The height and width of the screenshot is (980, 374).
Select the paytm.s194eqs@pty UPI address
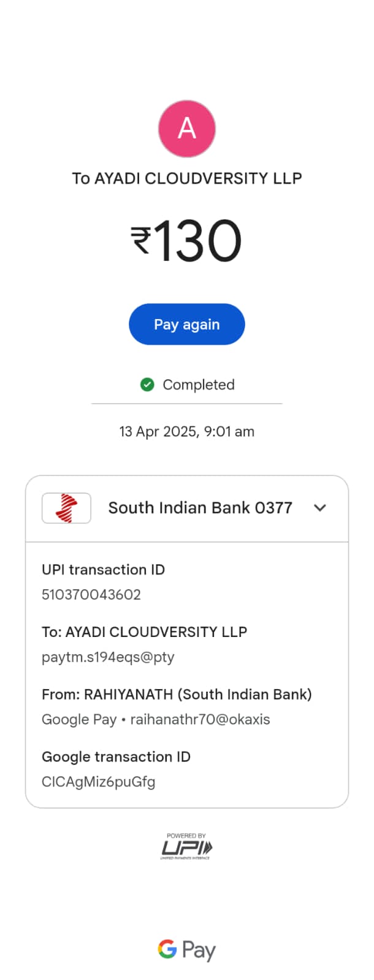tap(108, 657)
